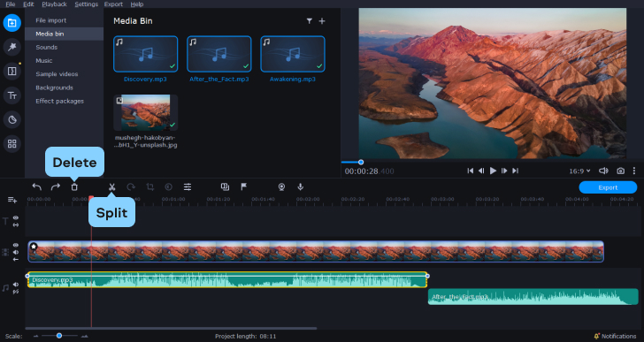Open Clip properties sliders icon
644x342 pixels.
pos(188,187)
